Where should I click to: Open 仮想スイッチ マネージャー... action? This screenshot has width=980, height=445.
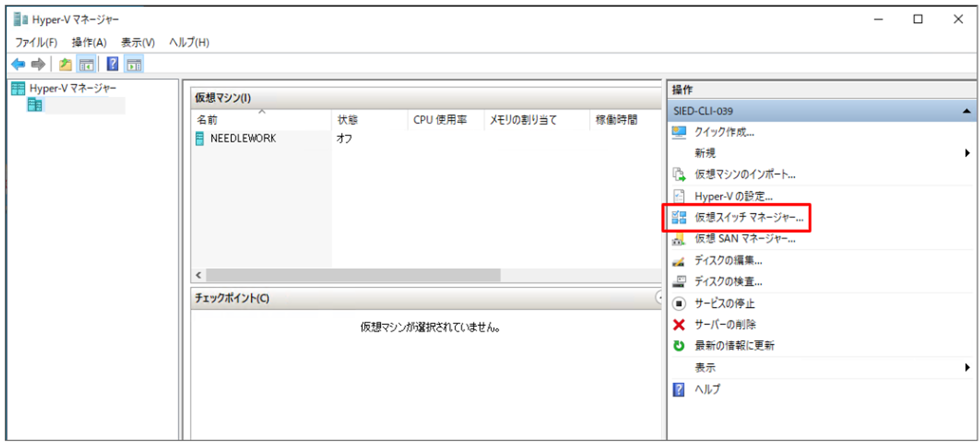click(x=749, y=217)
